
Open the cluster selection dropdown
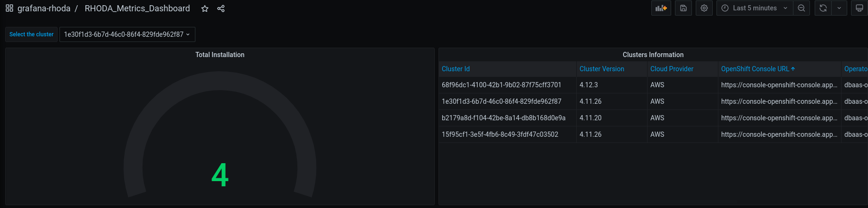click(x=127, y=34)
